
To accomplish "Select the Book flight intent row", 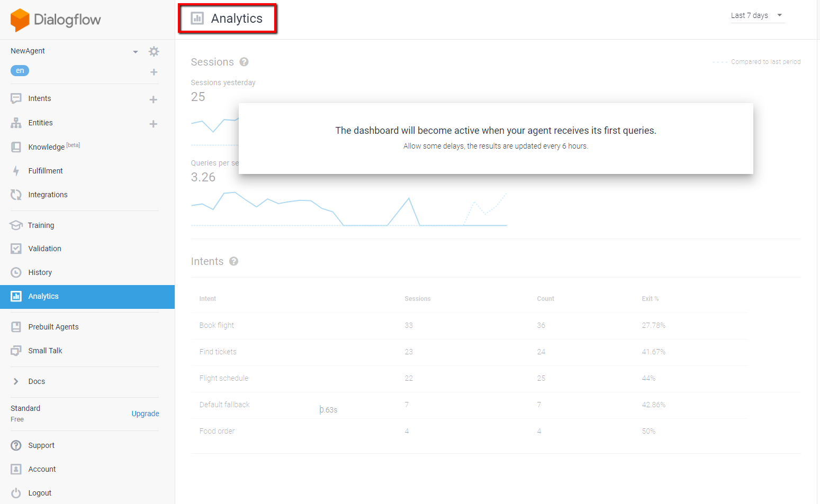I will (x=470, y=326).
